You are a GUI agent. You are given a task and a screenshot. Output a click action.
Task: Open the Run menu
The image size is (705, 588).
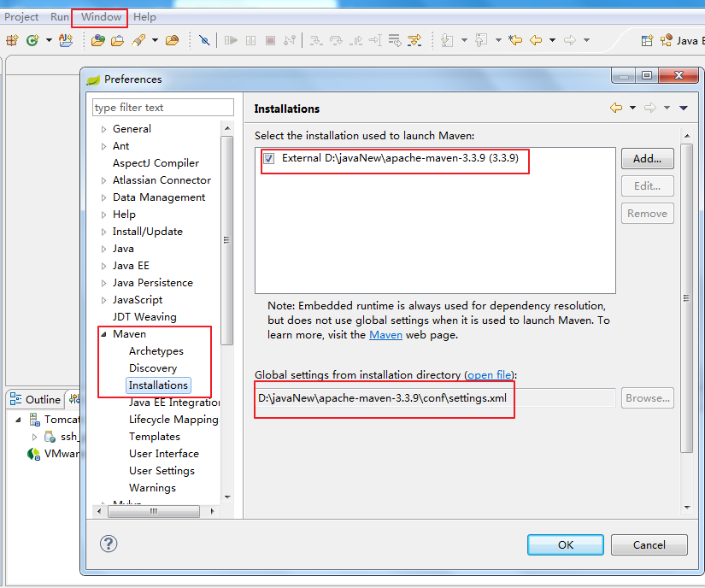59,17
